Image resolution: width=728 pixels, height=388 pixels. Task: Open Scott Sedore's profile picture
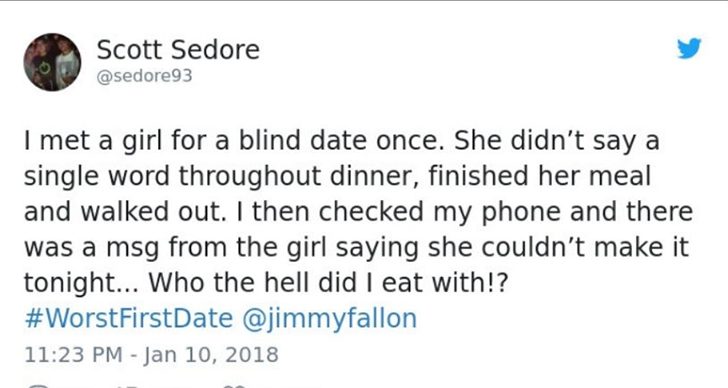[52, 62]
